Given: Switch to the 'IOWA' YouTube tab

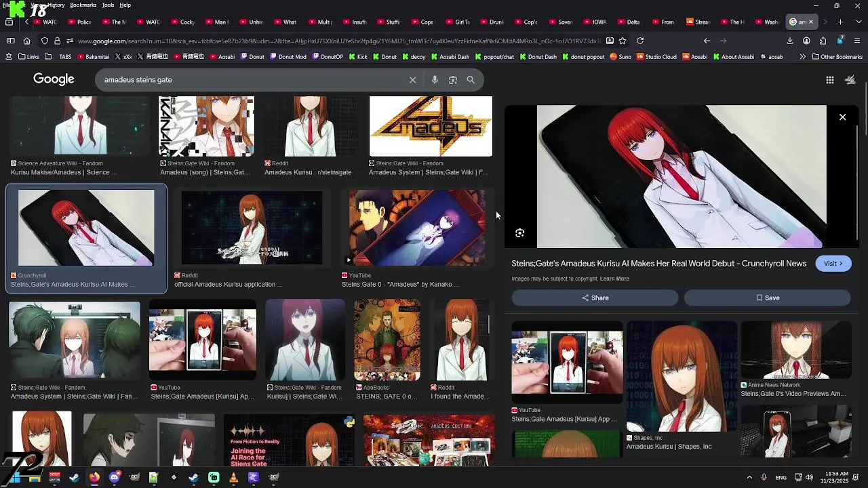Looking at the screenshot, I should click(595, 22).
